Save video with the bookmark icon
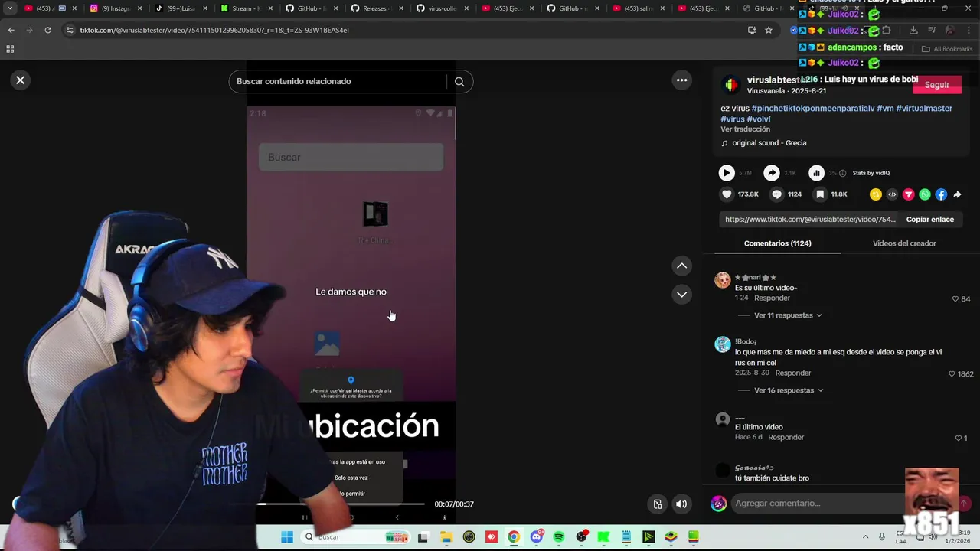The image size is (980, 551). (x=820, y=194)
